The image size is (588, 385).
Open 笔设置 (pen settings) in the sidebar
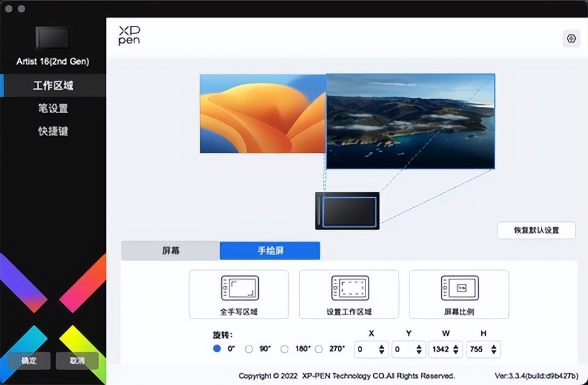click(x=53, y=108)
